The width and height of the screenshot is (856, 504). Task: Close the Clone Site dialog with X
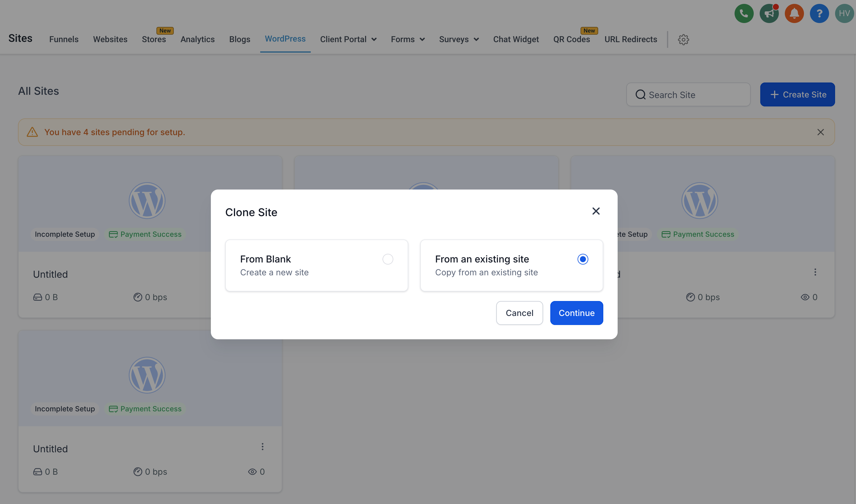coord(596,211)
